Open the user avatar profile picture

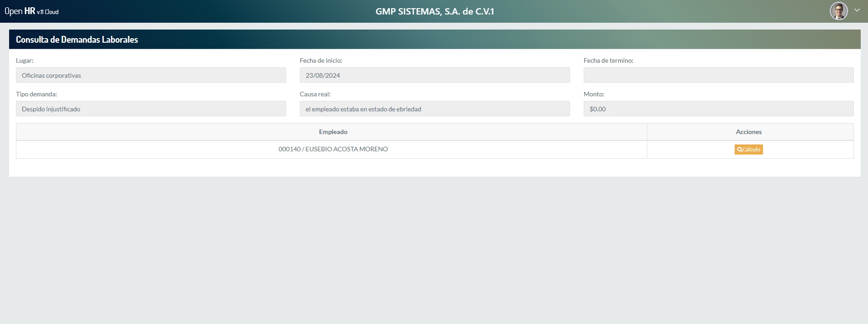[x=838, y=11]
